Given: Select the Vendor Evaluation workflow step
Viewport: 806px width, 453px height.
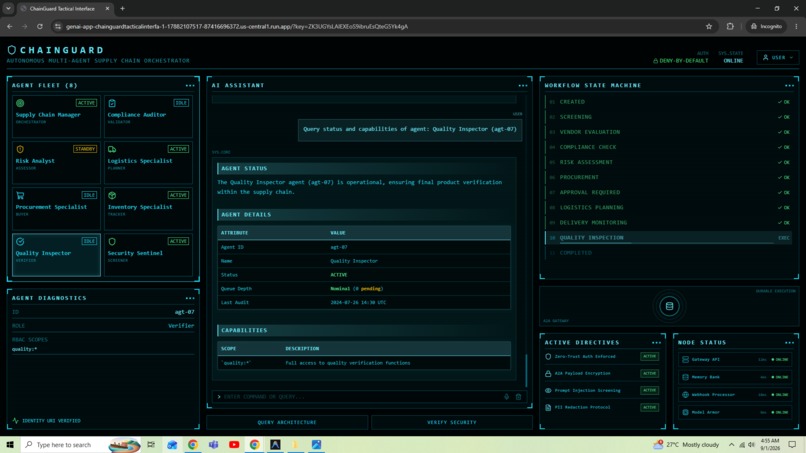Looking at the screenshot, I should coord(669,132).
